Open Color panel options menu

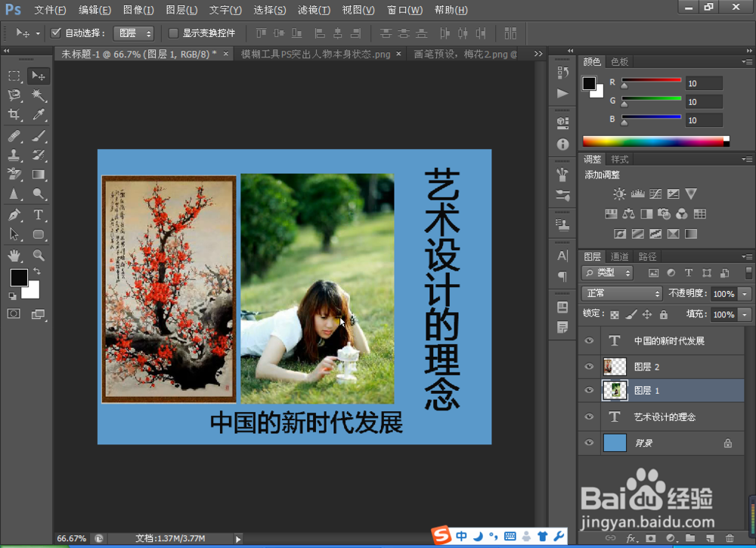(747, 62)
